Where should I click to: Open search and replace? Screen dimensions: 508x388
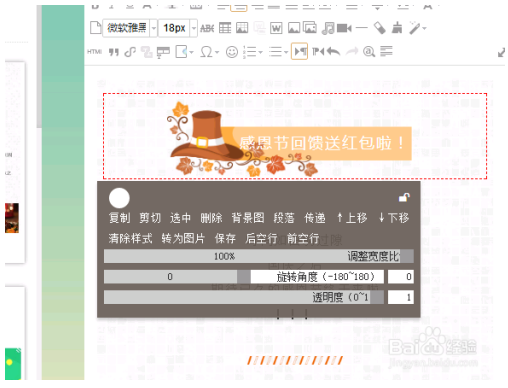tap(369, 52)
